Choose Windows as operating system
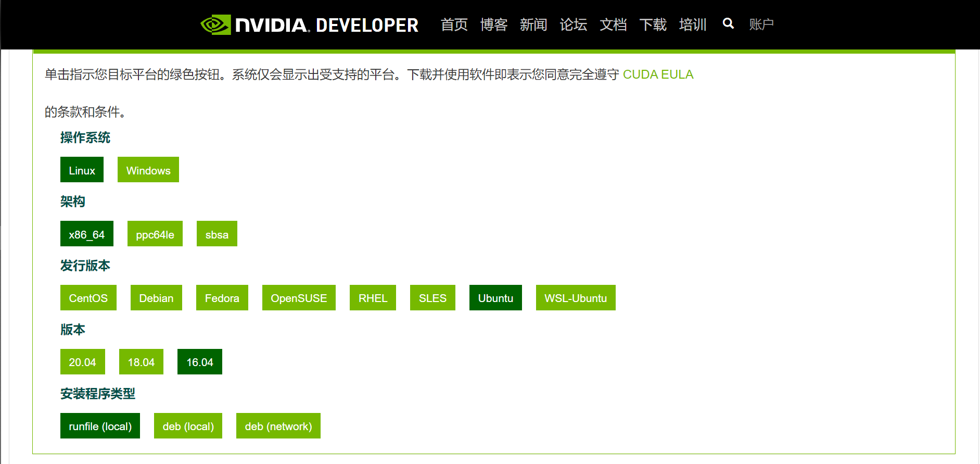The width and height of the screenshot is (980, 464). pyautogui.click(x=148, y=170)
